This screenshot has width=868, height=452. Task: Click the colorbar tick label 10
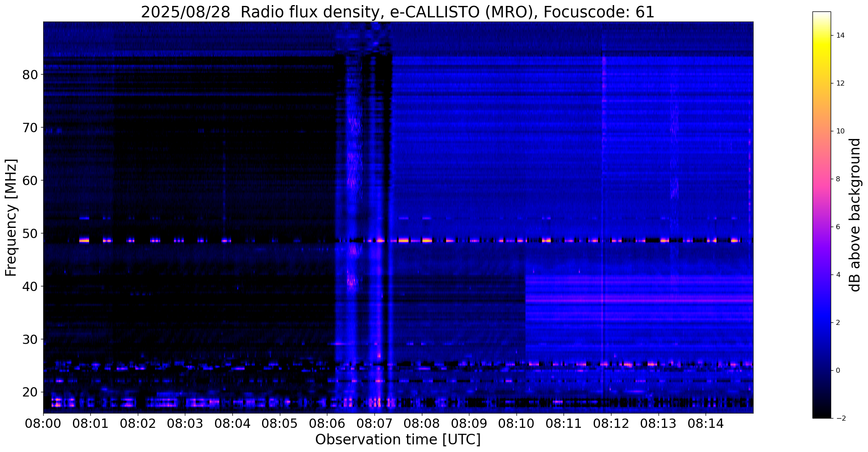click(840, 131)
